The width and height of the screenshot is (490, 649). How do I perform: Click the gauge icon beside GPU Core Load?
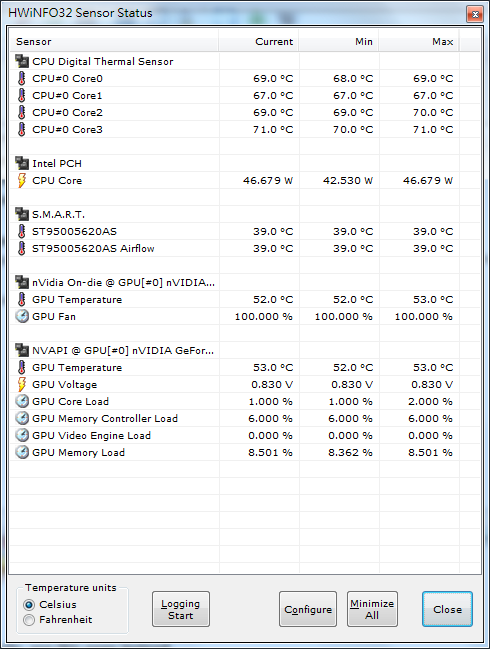[22, 401]
